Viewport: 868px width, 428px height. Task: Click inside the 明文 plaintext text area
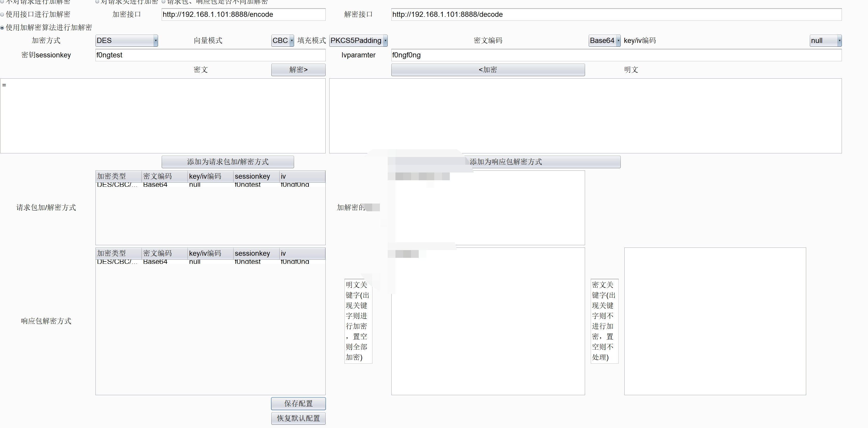pyautogui.click(x=585, y=116)
